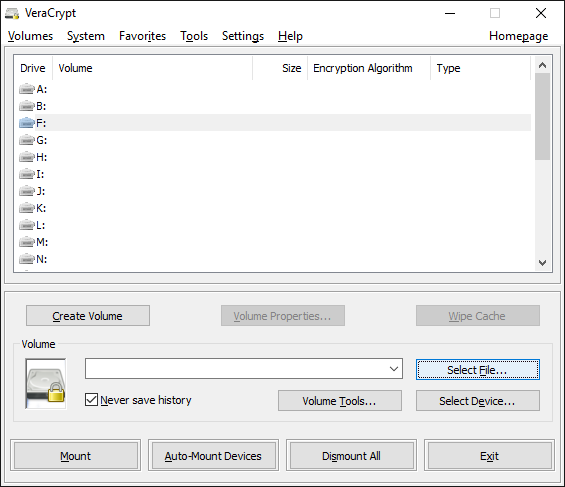This screenshot has height=487, width=565.
Task: Click the VeraCrypt padlock drive logo
Action: [x=46, y=384]
